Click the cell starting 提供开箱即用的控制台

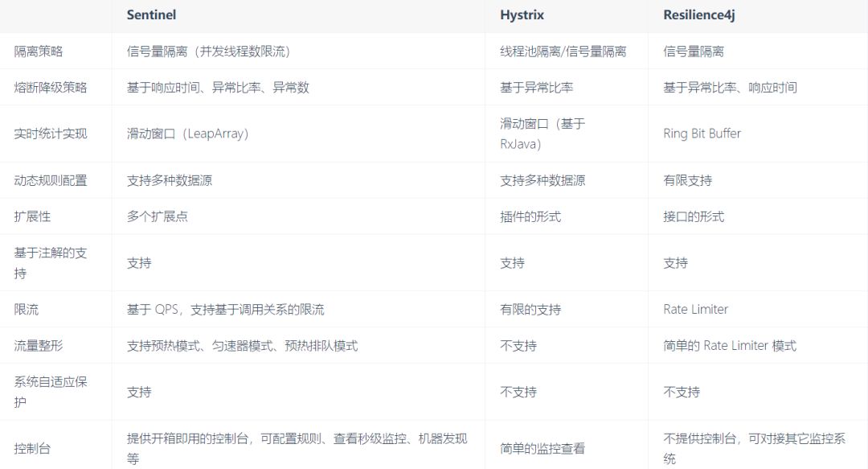tap(297, 449)
